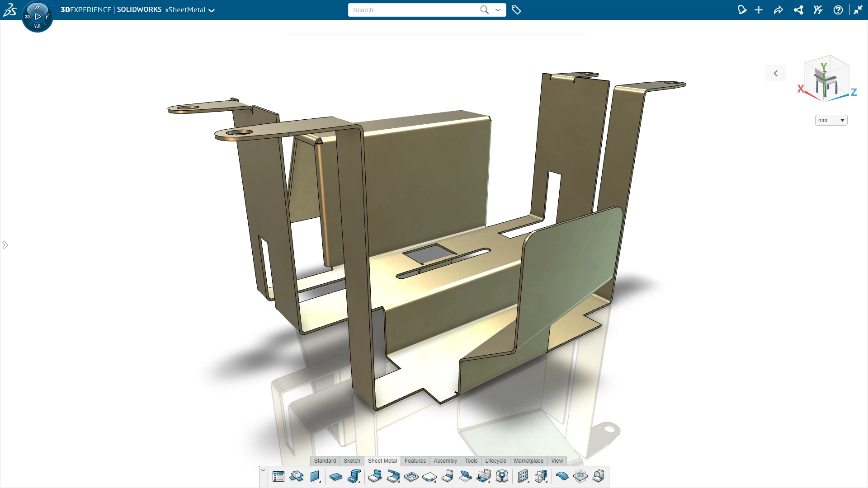
Task: Open the 3DEXPERIENCE compass
Action: [x=38, y=17]
